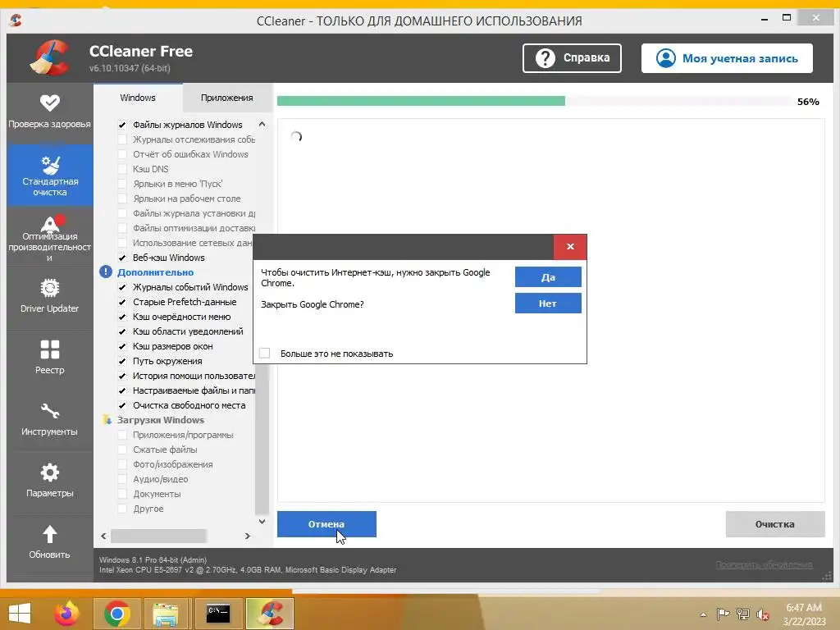
Task: Select the Standard Cleaning broom icon
Action: [x=50, y=164]
